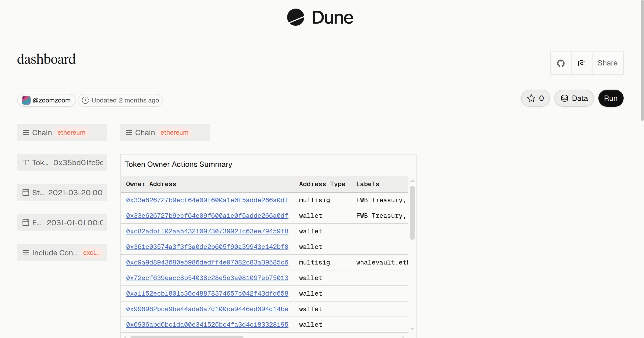Click the Token address input field
The width and height of the screenshot is (644, 338).
(x=62, y=163)
